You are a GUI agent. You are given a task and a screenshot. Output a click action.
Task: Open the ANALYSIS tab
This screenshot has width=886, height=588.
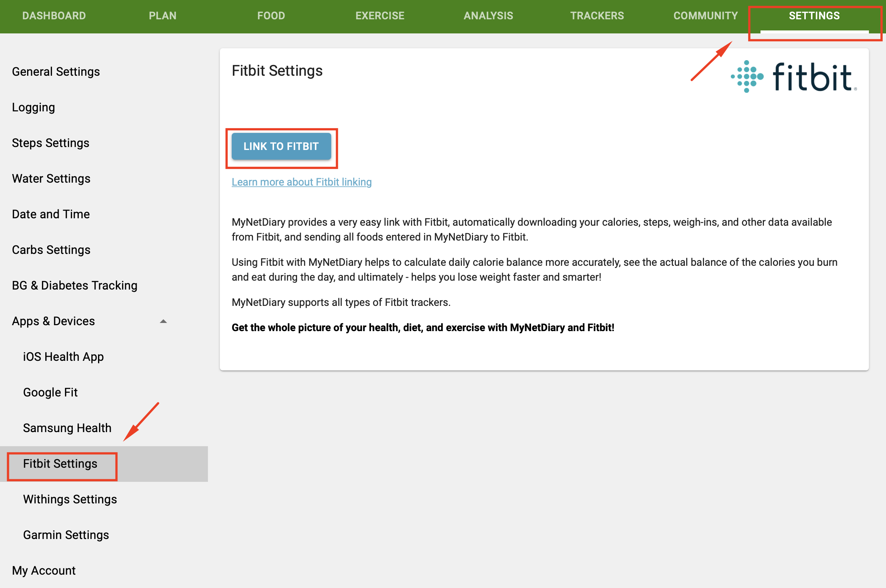[488, 16]
